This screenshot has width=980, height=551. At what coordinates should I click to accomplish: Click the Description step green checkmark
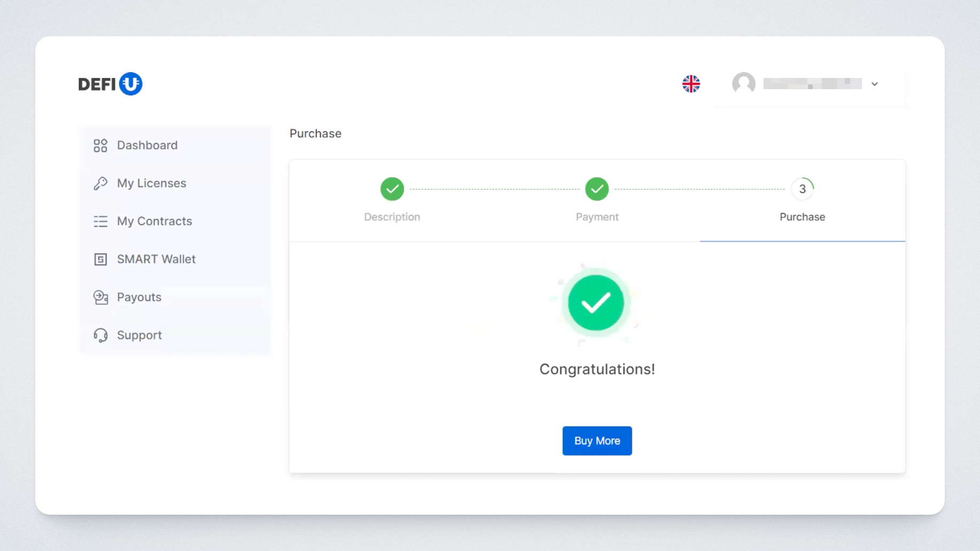coord(392,189)
